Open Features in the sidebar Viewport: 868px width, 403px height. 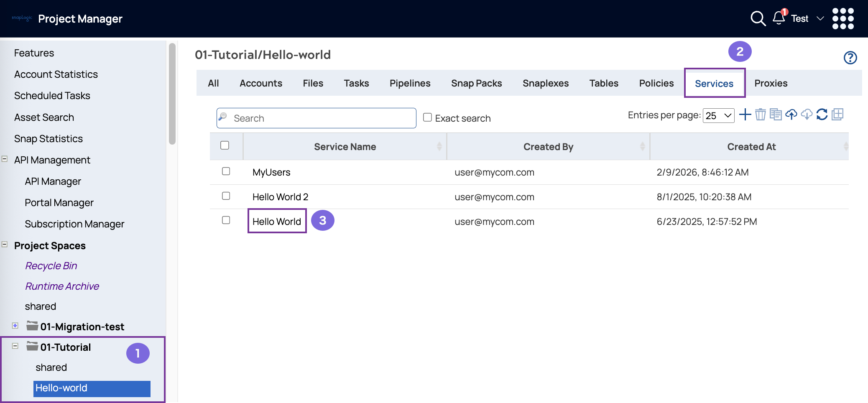(x=34, y=53)
